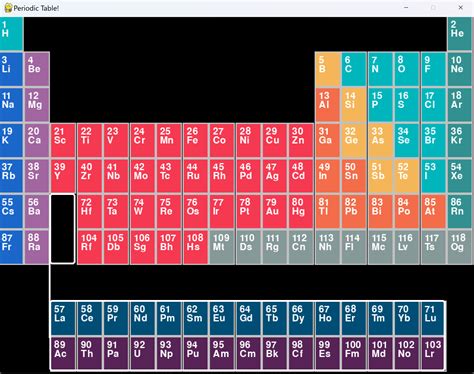Choose the Tin (50 Sn) element
Viewport: 474px width, 374px height.
coord(354,176)
